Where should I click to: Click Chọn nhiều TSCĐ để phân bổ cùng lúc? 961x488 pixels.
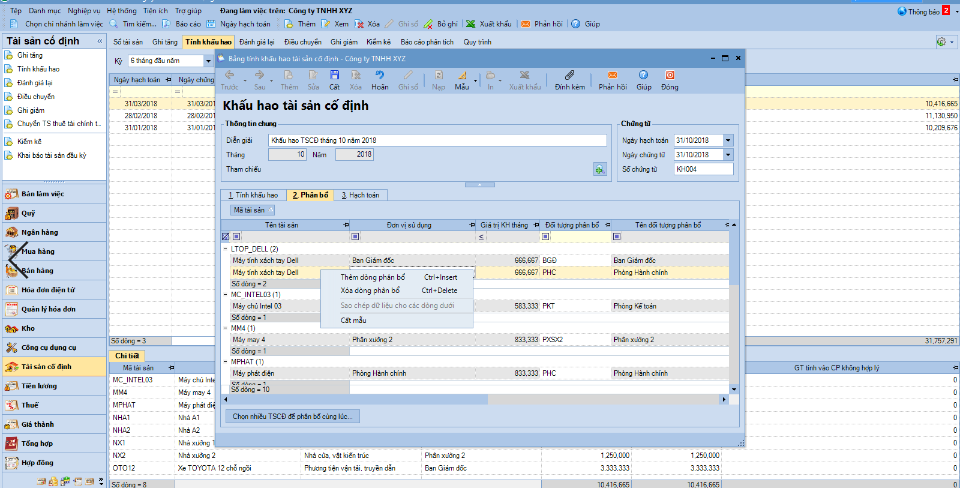coord(292,416)
